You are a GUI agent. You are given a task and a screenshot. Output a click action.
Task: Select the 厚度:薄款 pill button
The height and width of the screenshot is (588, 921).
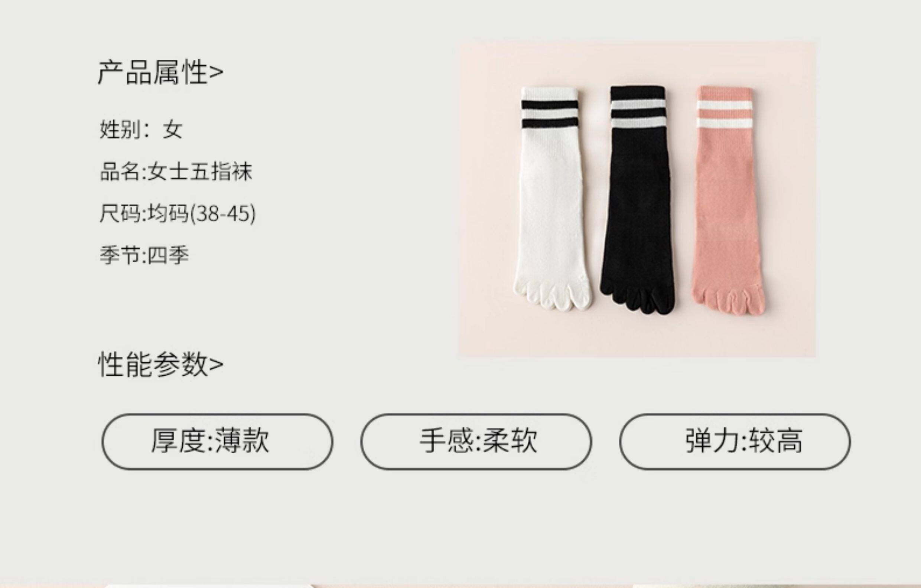coord(217,442)
